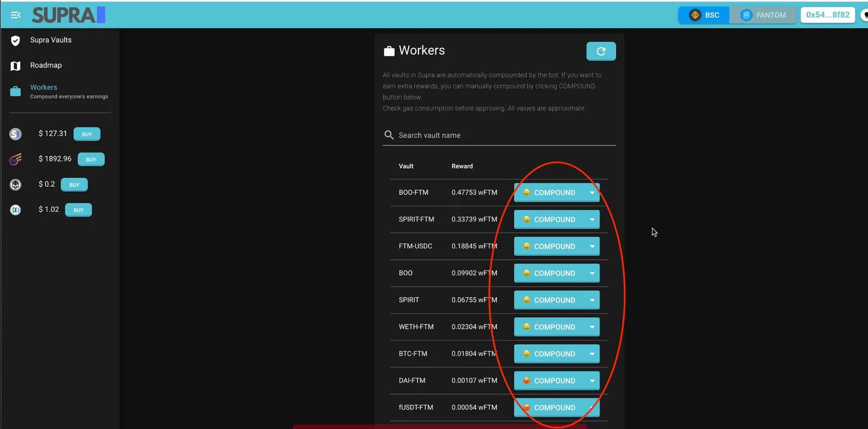Click the token icon beside $ 0.2

point(16,184)
